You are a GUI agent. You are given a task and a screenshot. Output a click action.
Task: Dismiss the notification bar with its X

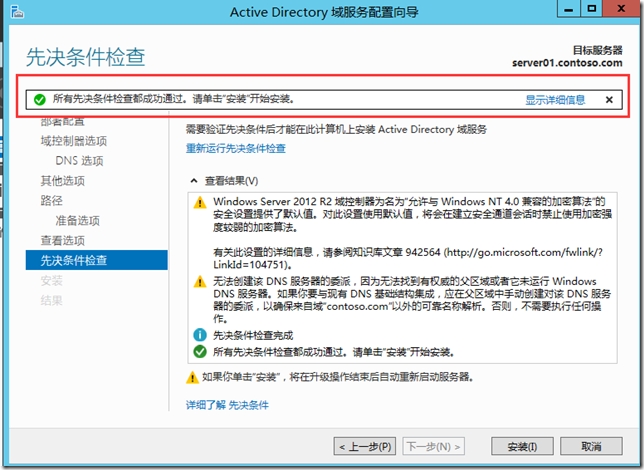[x=609, y=99]
